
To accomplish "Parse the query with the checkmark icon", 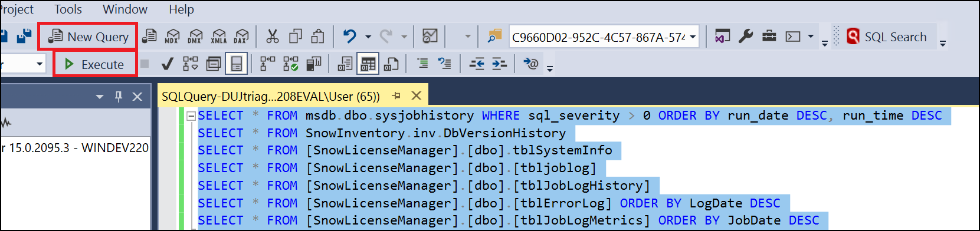I will (x=167, y=64).
